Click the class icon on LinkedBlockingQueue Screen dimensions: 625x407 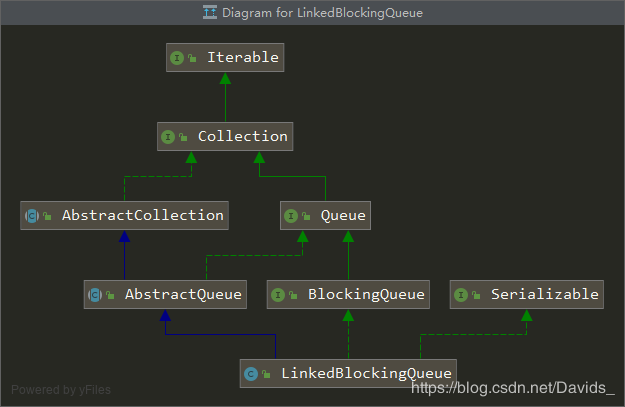pos(251,374)
